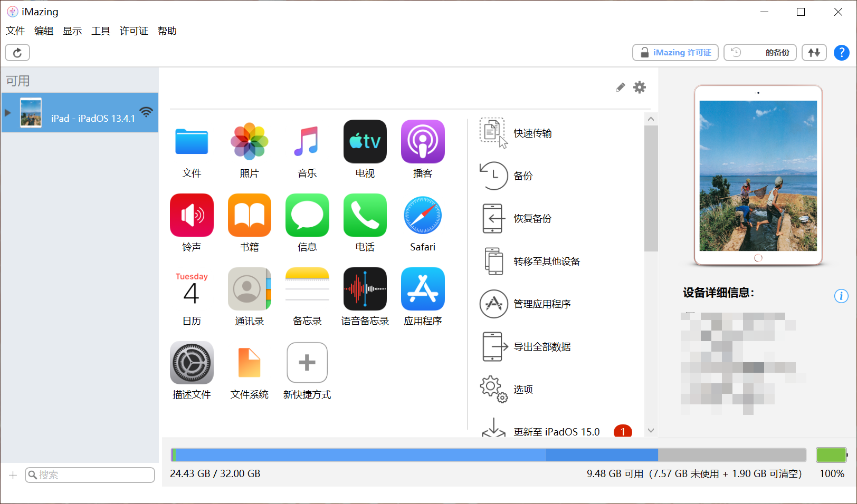Open the 许可证 (License) menu
This screenshot has height=504, width=857.
134,31
